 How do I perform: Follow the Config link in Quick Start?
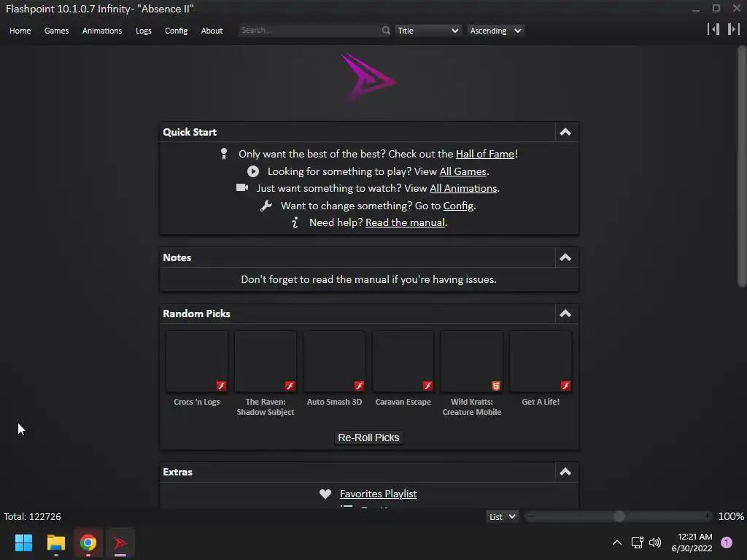click(458, 206)
